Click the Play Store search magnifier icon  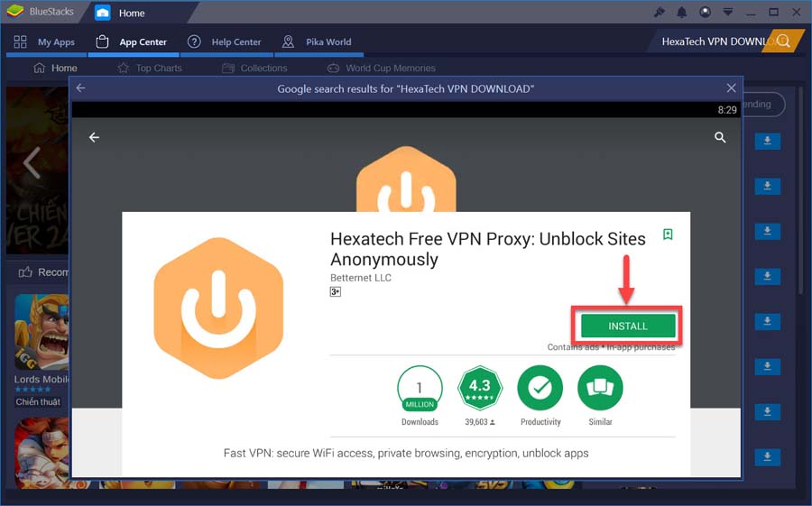click(x=720, y=137)
